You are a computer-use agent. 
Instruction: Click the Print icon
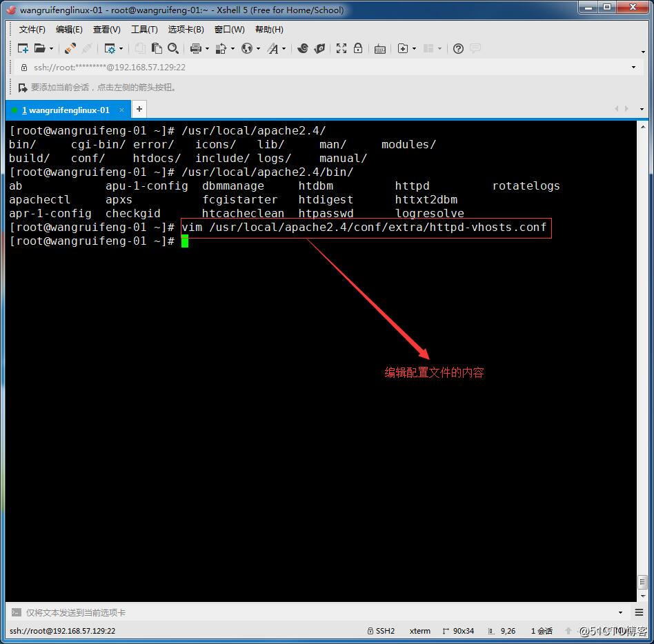click(x=195, y=48)
